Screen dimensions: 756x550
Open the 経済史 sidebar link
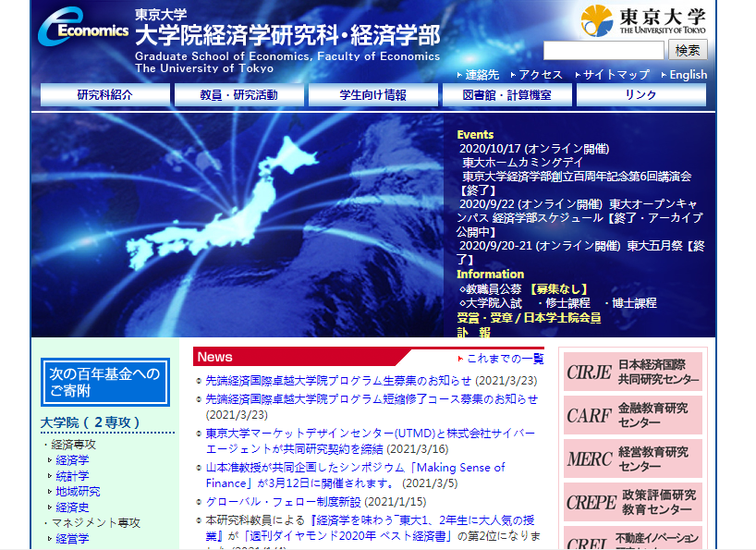click(x=72, y=507)
